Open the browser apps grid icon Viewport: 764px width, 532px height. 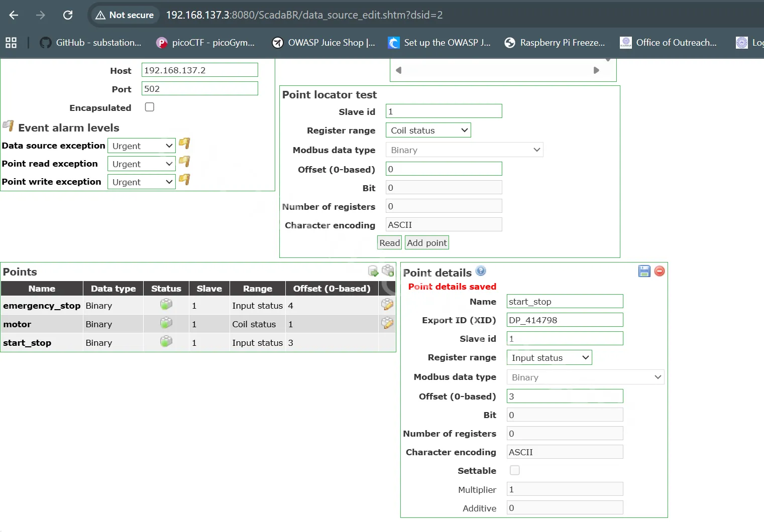11,43
